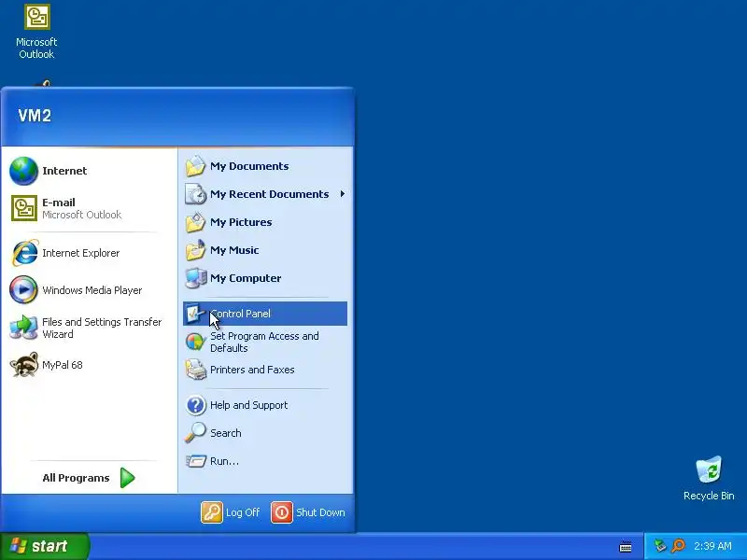Click the Windows Media Player label text

[x=92, y=290]
